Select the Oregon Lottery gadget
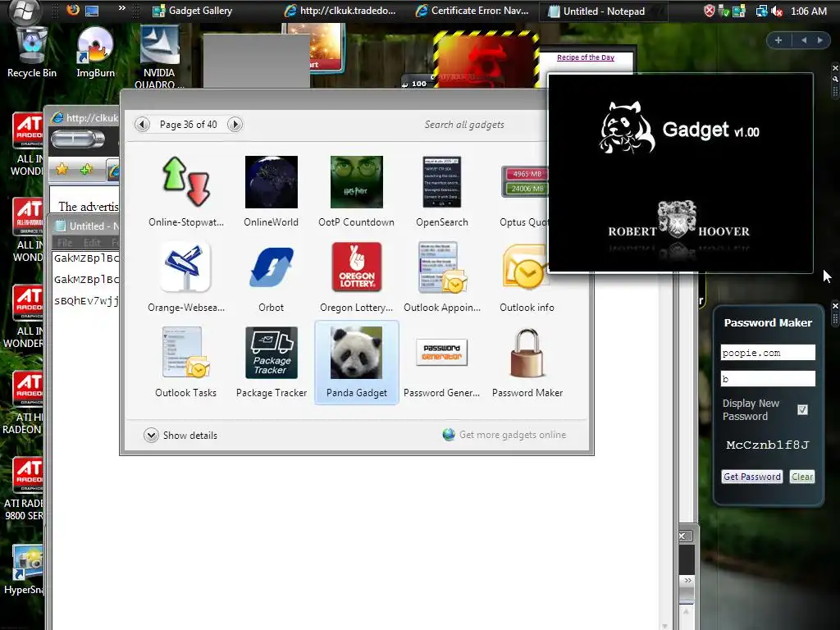 pos(356,267)
